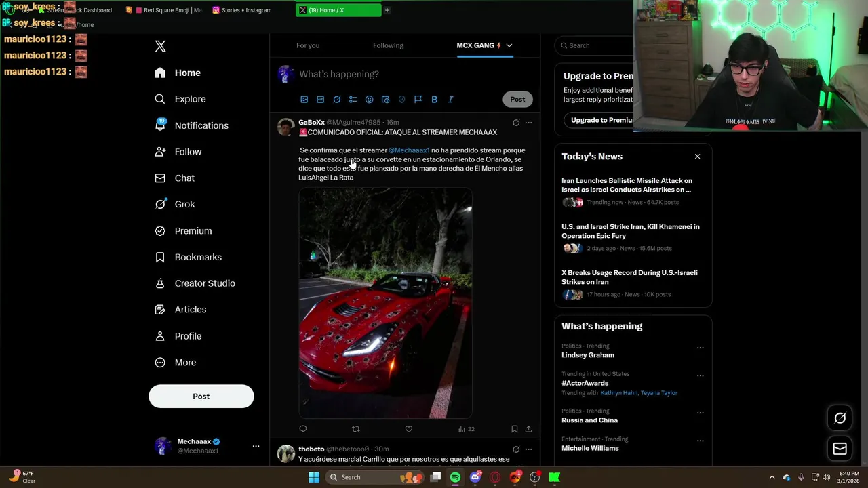868x488 pixels.
Task: Open options for Lindsey Graham trend
Action: pyautogui.click(x=701, y=348)
